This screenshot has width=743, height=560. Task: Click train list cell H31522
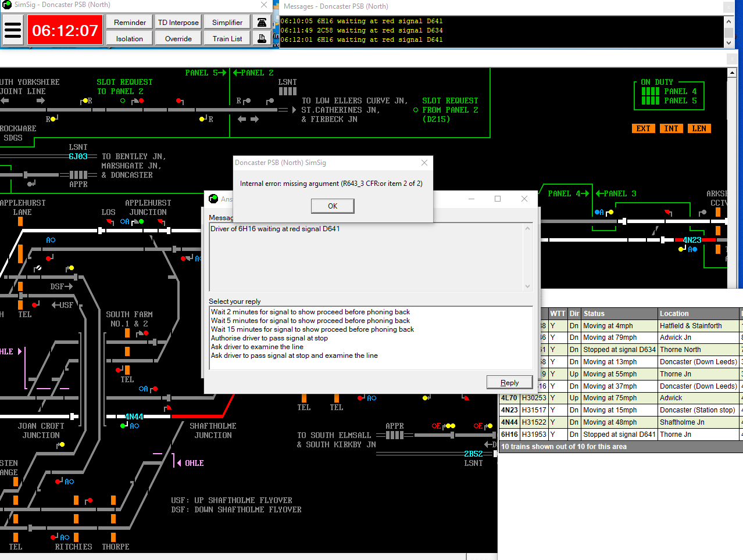pyautogui.click(x=534, y=422)
